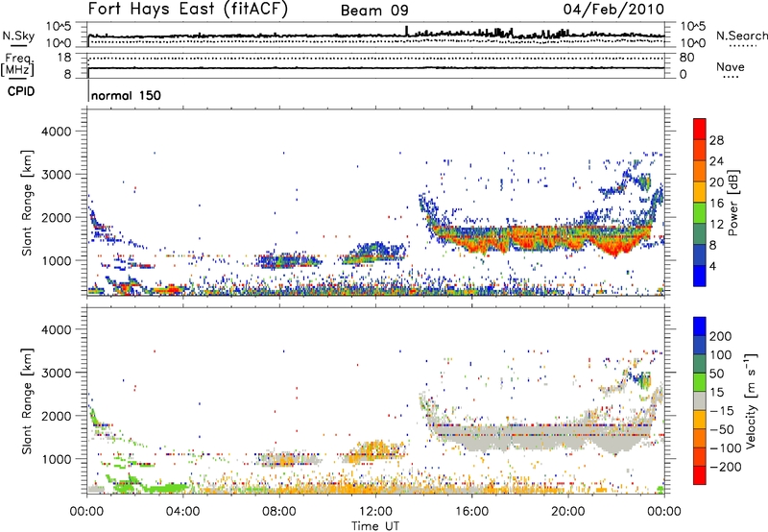Click the "16:00" time axis label
This screenshot has height=532, width=768.
click(471, 512)
